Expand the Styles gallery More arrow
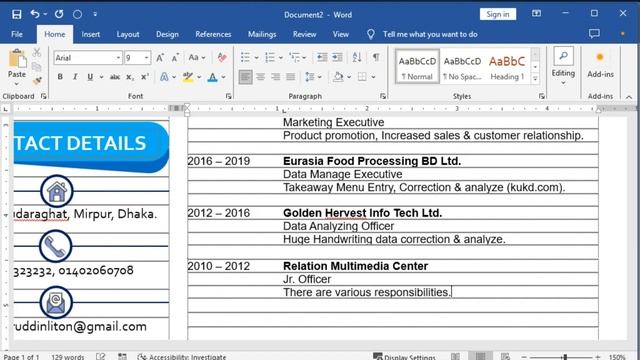 pyautogui.click(x=535, y=78)
